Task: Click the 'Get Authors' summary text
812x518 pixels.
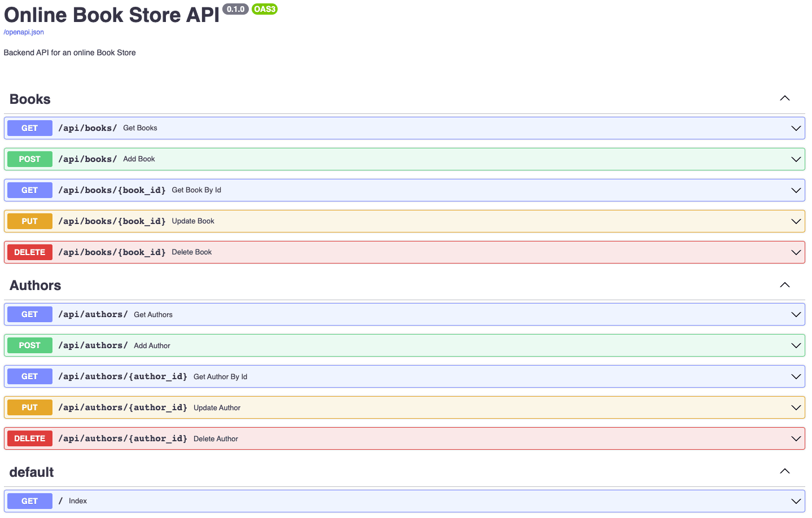Action: (153, 315)
